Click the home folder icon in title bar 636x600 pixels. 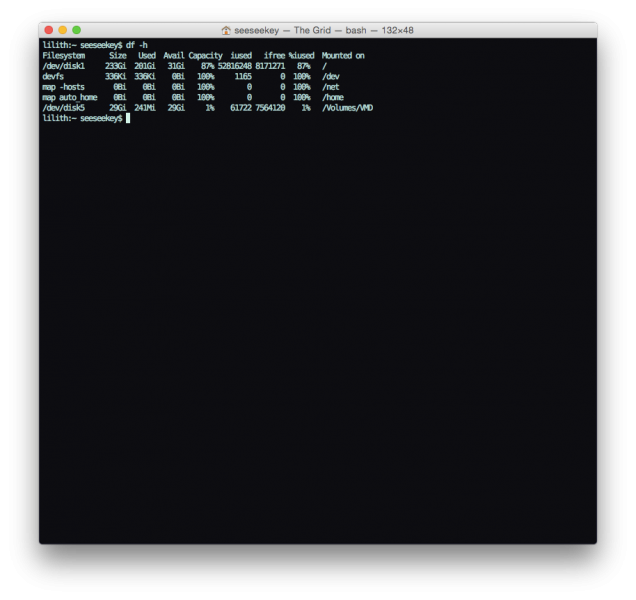226,31
